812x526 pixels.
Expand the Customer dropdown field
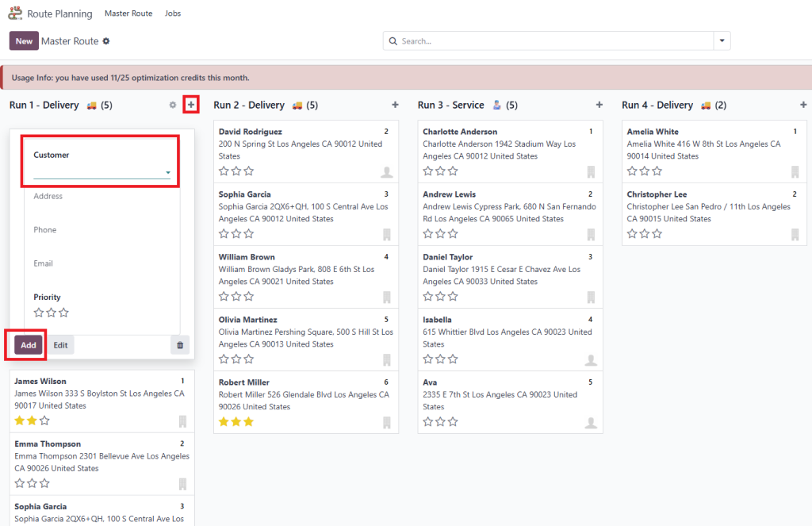tap(167, 172)
